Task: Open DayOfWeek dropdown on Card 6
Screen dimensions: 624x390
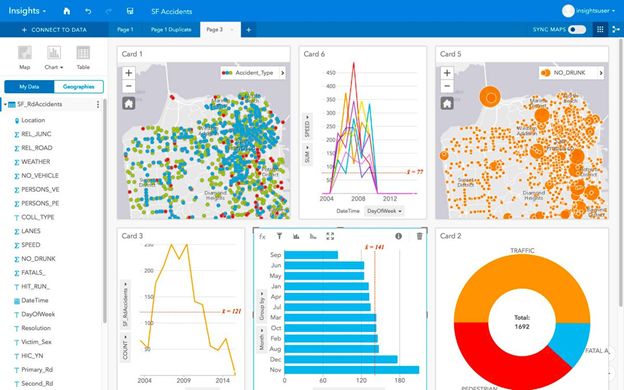Action: click(384, 211)
